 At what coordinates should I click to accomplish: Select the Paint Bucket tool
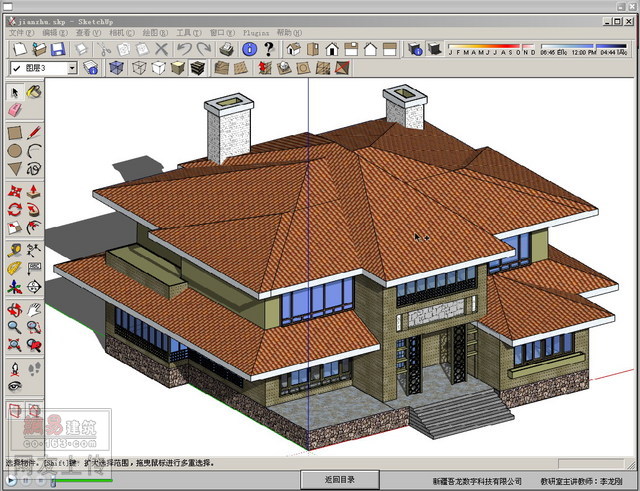click(34, 93)
